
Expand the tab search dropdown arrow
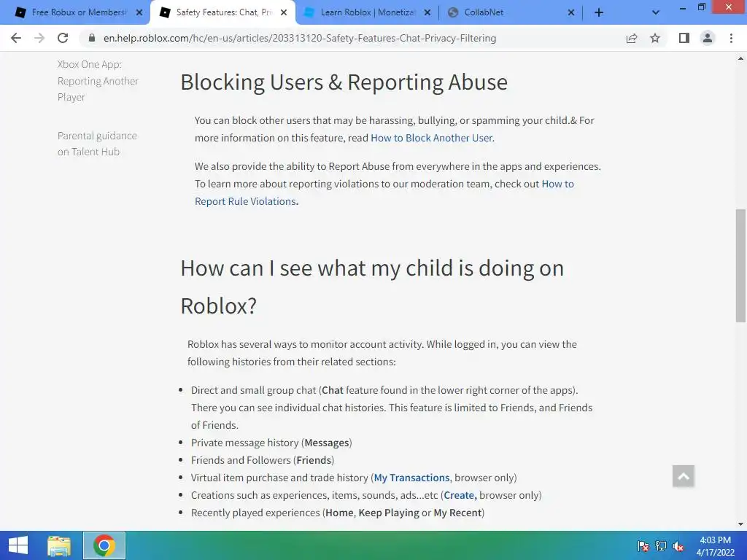click(x=656, y=13)
